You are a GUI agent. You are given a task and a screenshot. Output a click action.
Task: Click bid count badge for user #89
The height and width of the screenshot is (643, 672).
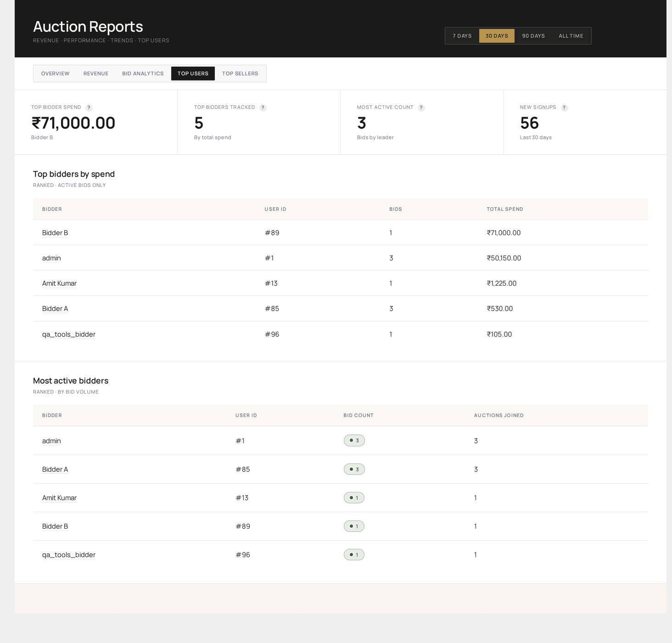pyautogui.click(x=354, y=526)
